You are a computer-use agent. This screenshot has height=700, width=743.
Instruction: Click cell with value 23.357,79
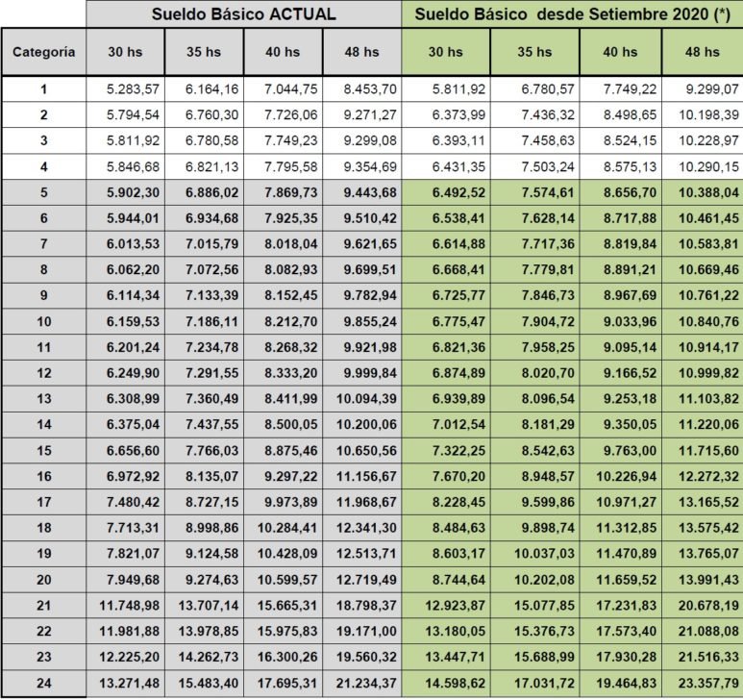(x=703, y=683)
